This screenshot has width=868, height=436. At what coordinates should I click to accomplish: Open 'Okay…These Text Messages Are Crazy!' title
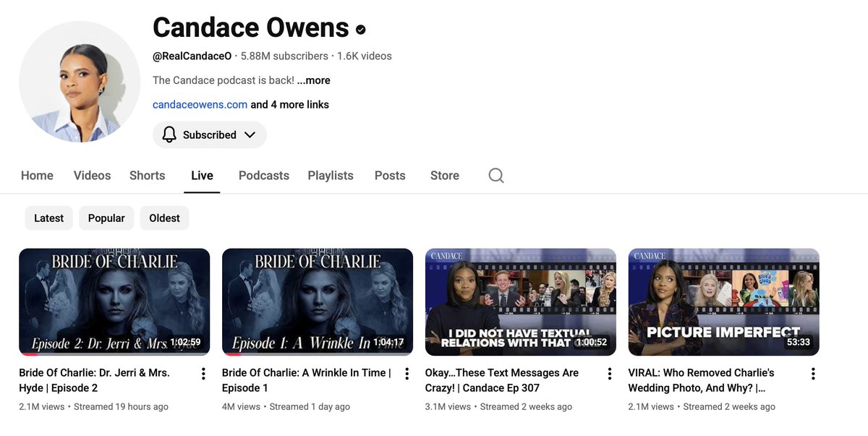point(502,380)
